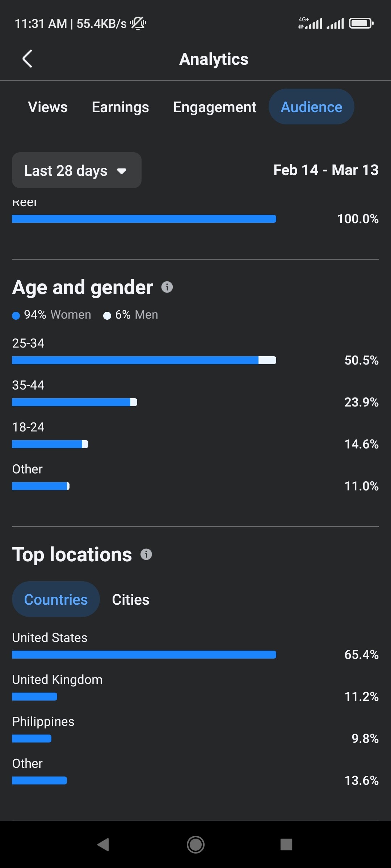Image resolution: width=391 pixels, height=868 pixels.
Task: Switch location view to Cities
Action: [131, 599]
